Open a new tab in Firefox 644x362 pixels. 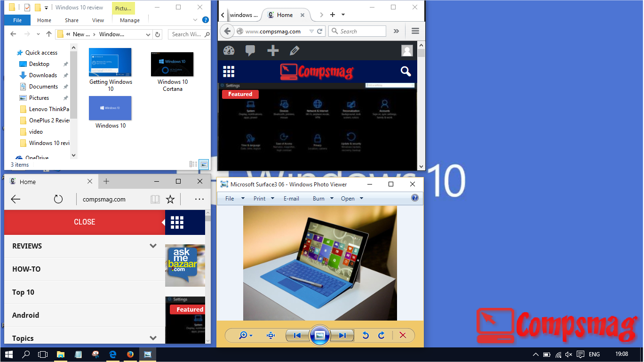point(333,15)
